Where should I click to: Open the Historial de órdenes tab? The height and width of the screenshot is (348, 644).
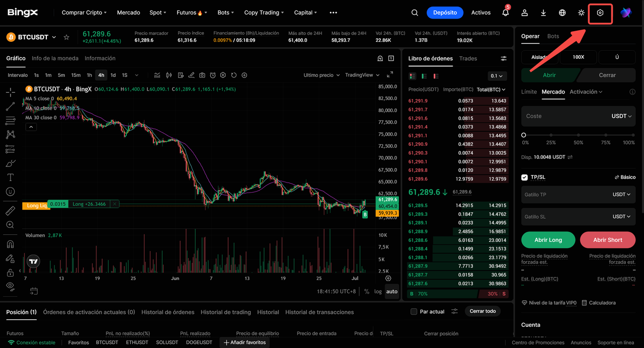pos(168,312)
